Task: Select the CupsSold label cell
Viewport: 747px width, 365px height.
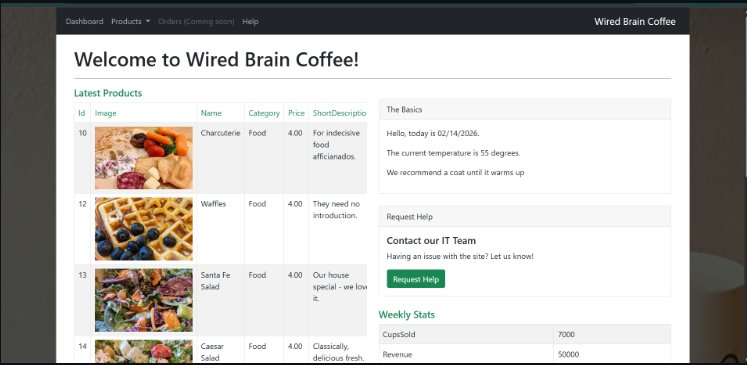Action: pyautogui.click(x=466, y=335)
